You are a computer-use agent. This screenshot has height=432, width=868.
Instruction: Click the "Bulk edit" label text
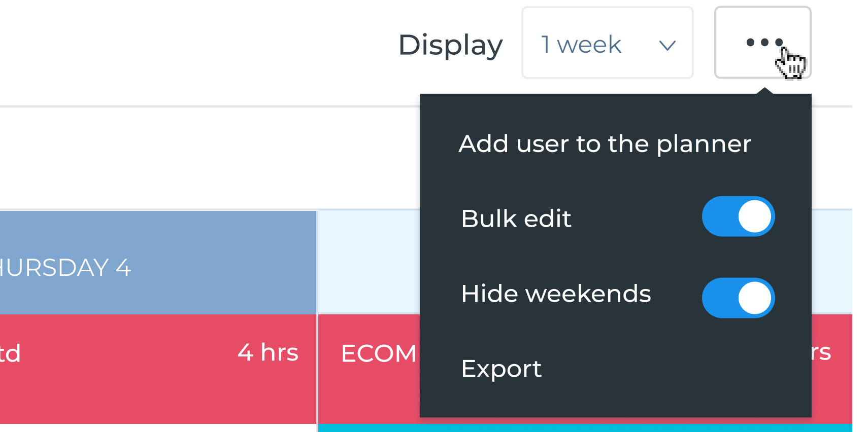point(516,219)
